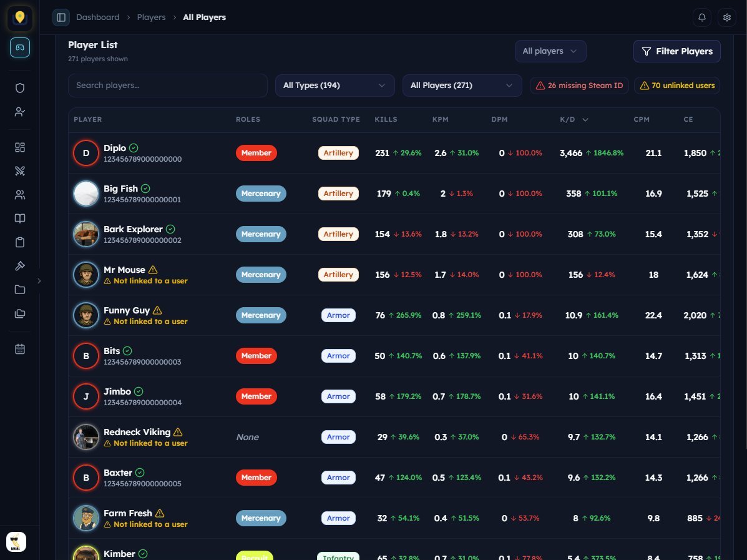Viewport: 747px width, 560px height.
Task: Sort by the KILLS column header
Action: [x=386, y=120]
